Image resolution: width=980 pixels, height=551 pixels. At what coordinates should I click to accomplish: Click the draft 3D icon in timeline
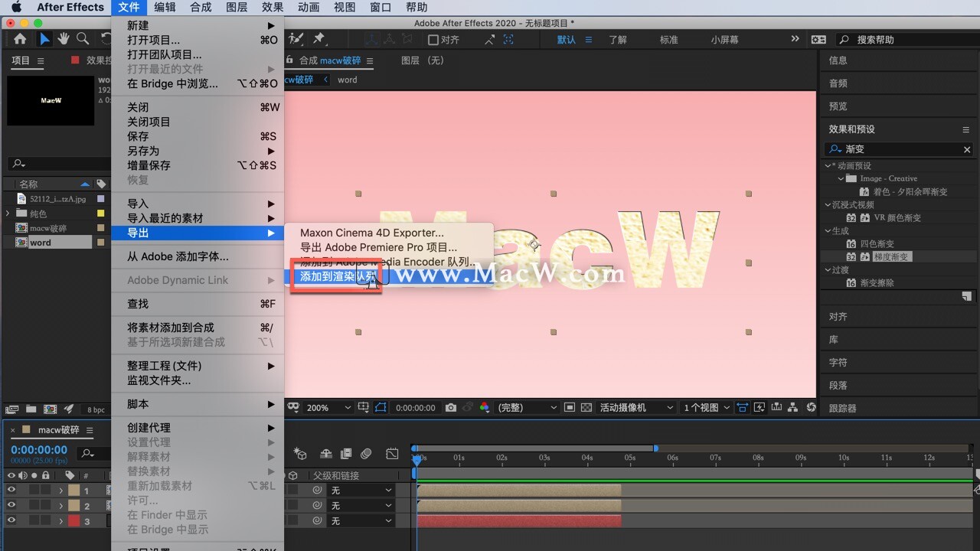coord(300,454)
